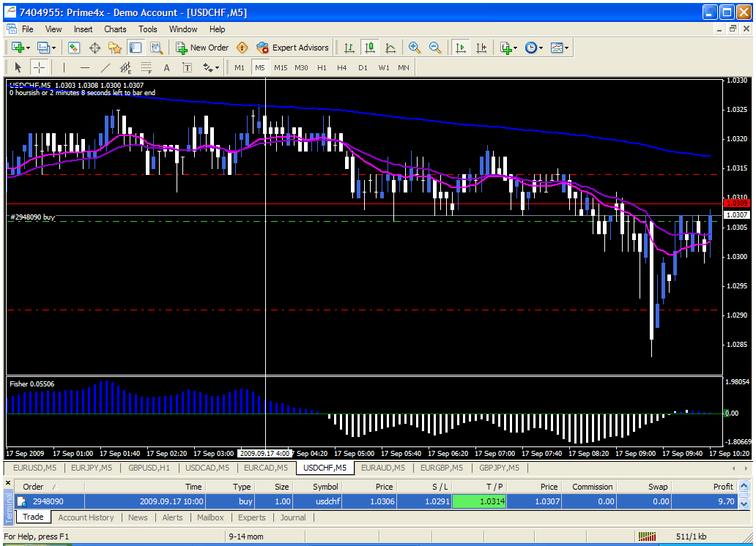Viewport: 756px width, 546px height.
Task: Toggle the auto scroll chart icon
Action: tap(461, 48)
